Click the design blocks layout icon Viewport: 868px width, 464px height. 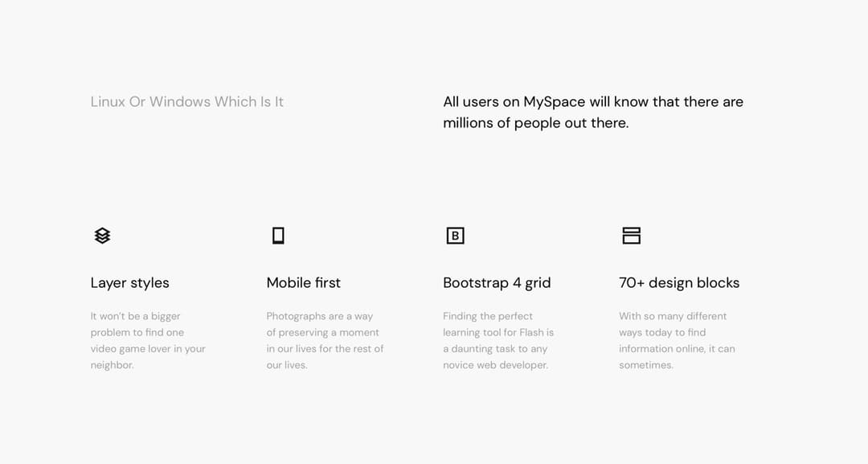[631, 236]
